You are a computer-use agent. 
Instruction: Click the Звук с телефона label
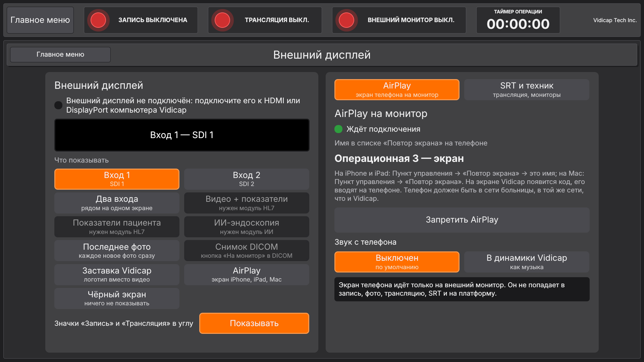[365, 242]
